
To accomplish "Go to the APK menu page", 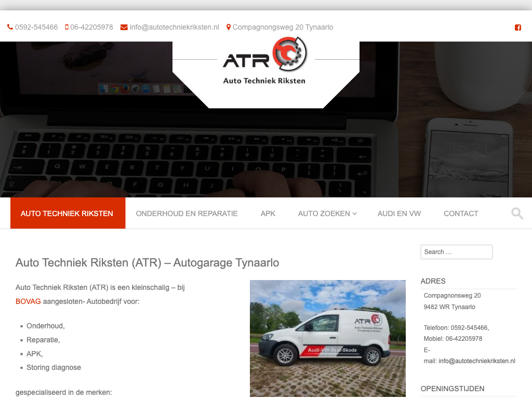I will [268, 214].
